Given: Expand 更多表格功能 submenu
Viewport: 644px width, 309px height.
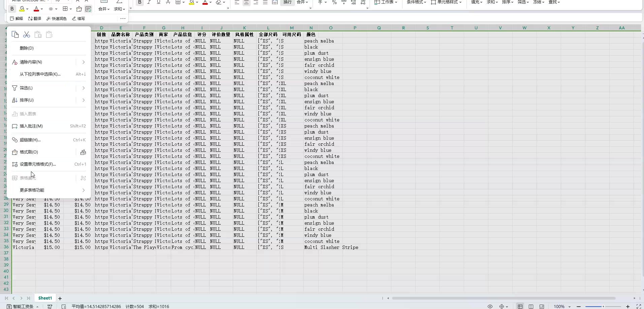Looking at the screenshot, I should coord(49,190).
